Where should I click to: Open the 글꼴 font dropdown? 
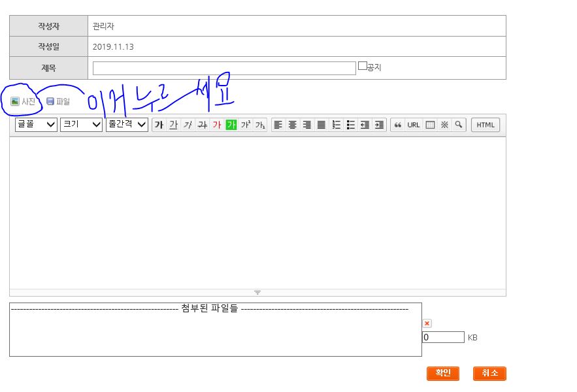[37, 124]
